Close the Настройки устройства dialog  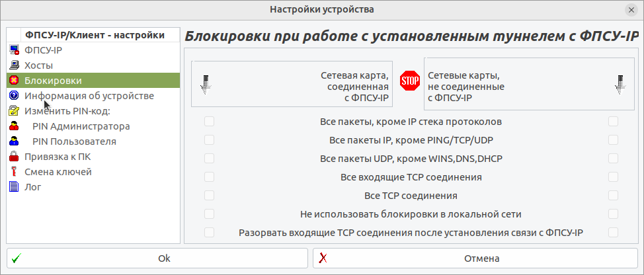tap(631, 9)
